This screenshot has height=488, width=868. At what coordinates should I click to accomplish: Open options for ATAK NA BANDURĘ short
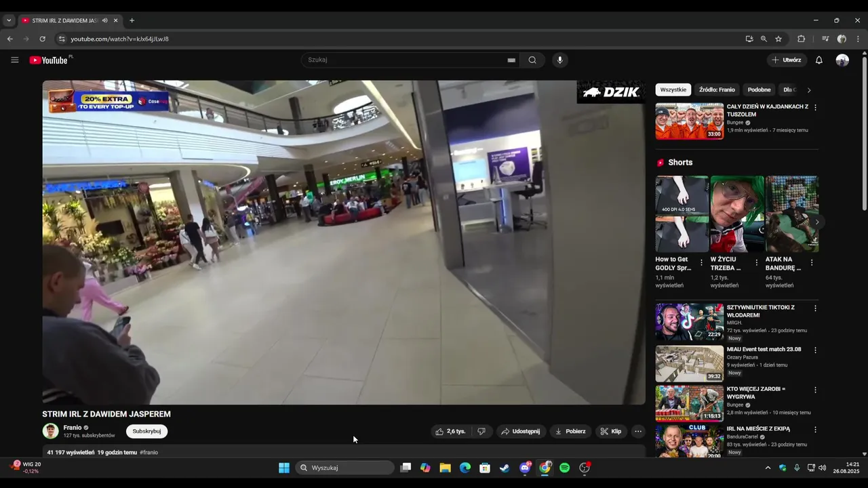coord(812,262)
